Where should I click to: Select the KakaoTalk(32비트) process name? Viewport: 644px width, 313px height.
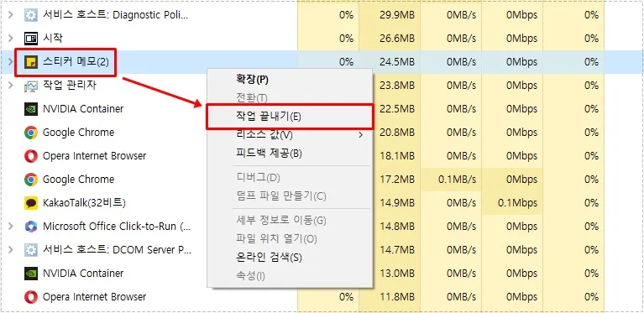coord(84,202)
